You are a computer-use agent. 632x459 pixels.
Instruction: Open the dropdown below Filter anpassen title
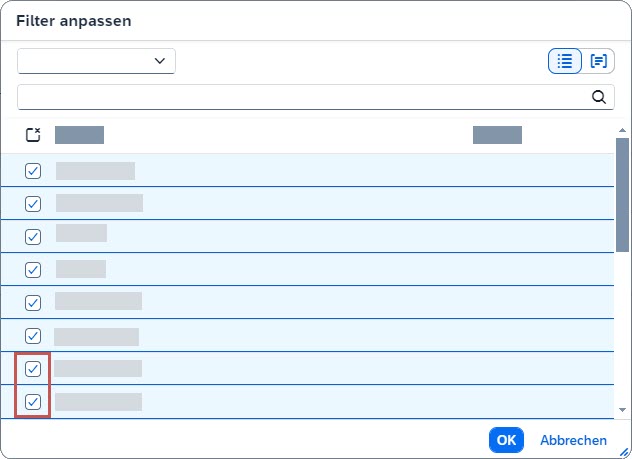pyautogui.click(x=96, y=61)
